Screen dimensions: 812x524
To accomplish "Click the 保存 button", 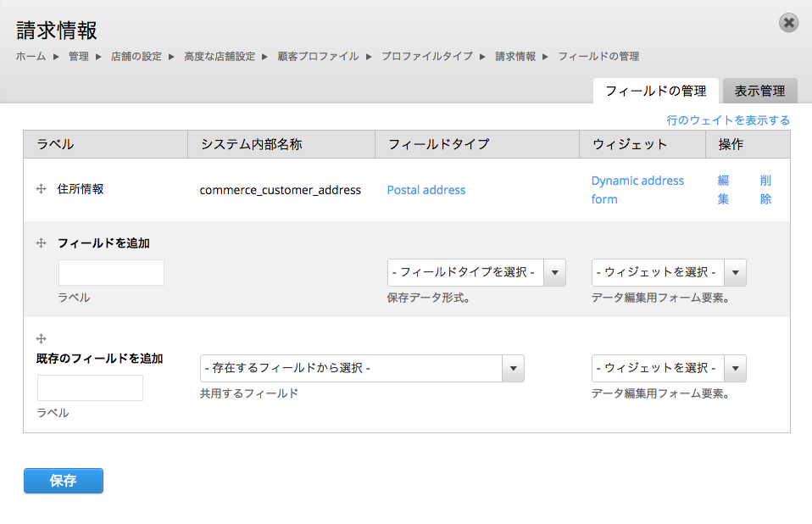I will click(x=63, y=480).
